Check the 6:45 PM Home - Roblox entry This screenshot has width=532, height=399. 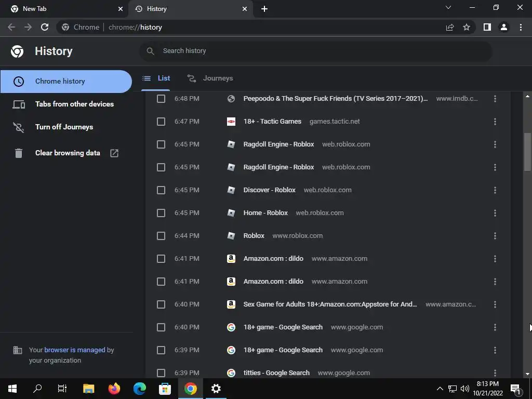[x=161, y=213]
